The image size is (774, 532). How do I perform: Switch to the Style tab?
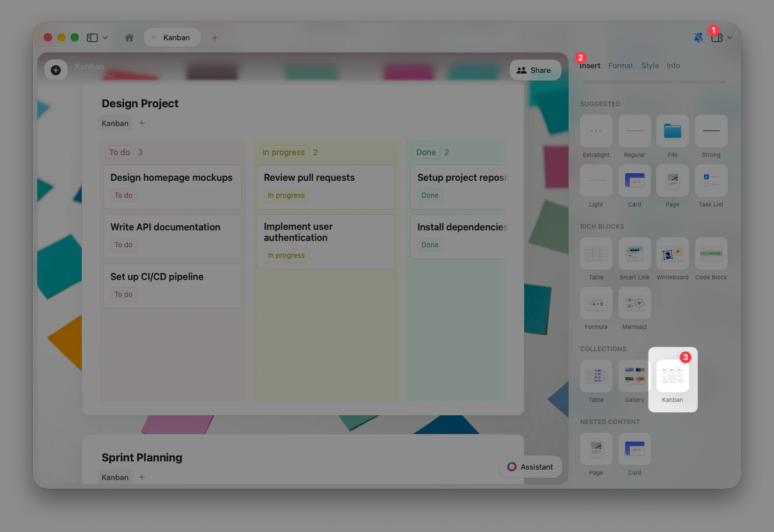coord(650,65)
